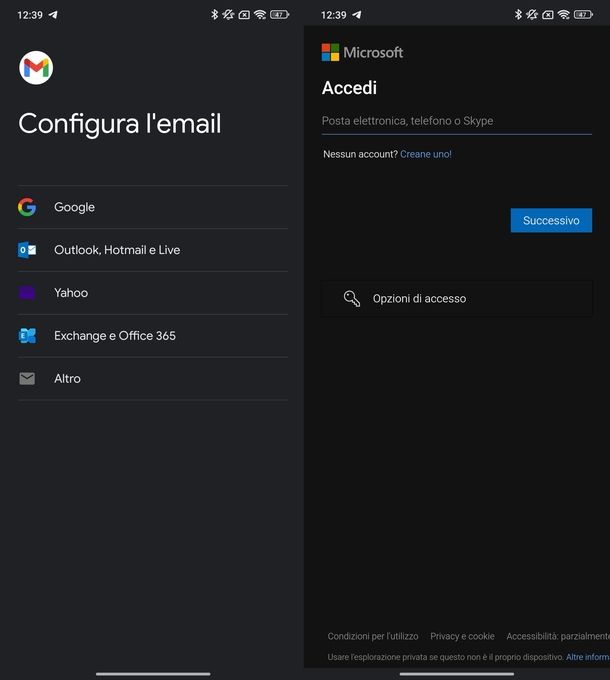Tap 12:39 clock on left screen
This screenshot has height=680, width=610.
[x=30, y=15]
